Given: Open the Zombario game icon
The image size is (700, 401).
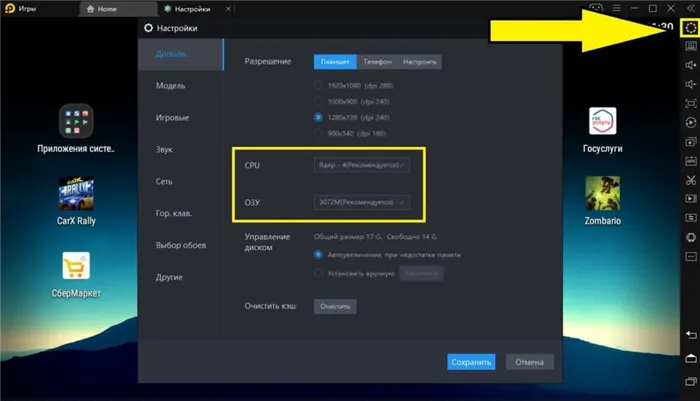Looking at the screenshot, I should (602, 193).
